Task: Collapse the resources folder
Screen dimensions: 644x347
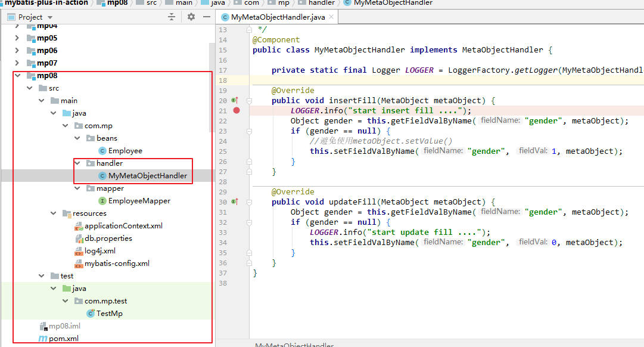Action: click(x=54, y=213)
